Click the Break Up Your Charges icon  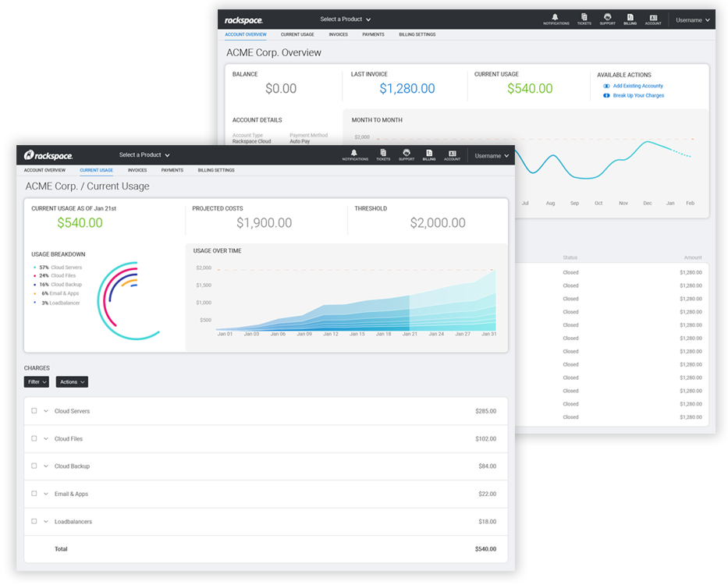606,96
